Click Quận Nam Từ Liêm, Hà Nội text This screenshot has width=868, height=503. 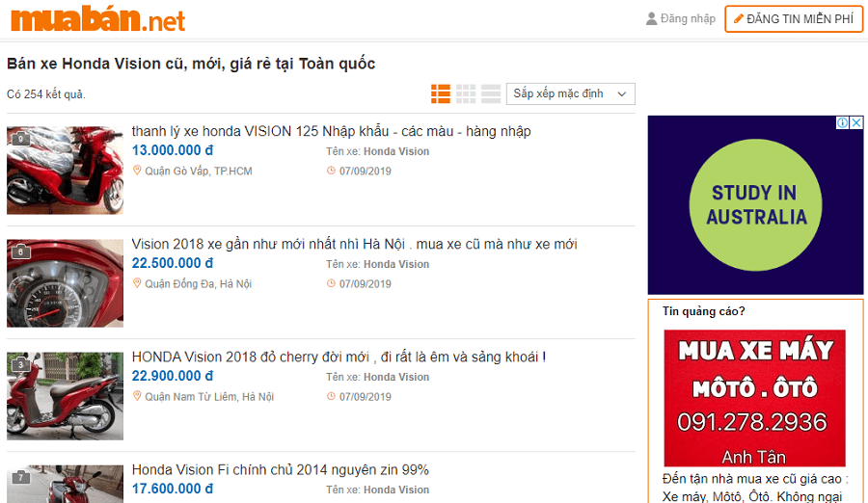(x=209, y=397)
